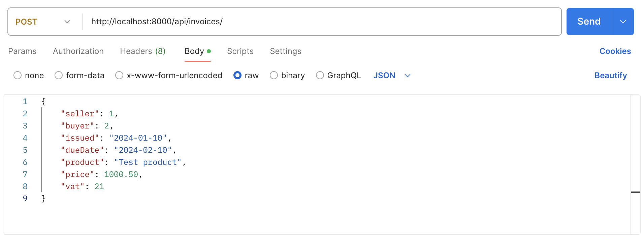Choose x-www-form-urlencoded body type
Image resolution: width=644 pixels, height=236 pixels.
119,76
